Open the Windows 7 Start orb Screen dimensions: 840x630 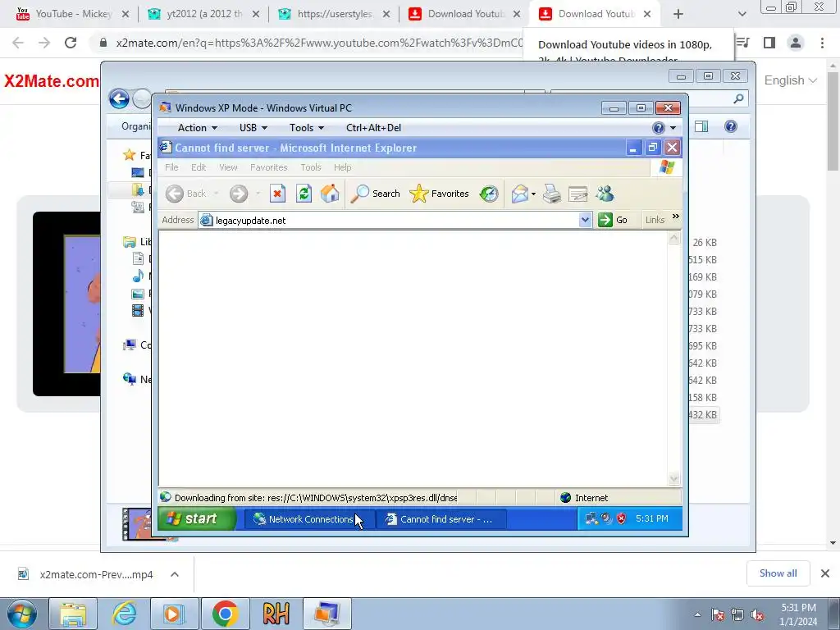[22, 614]
